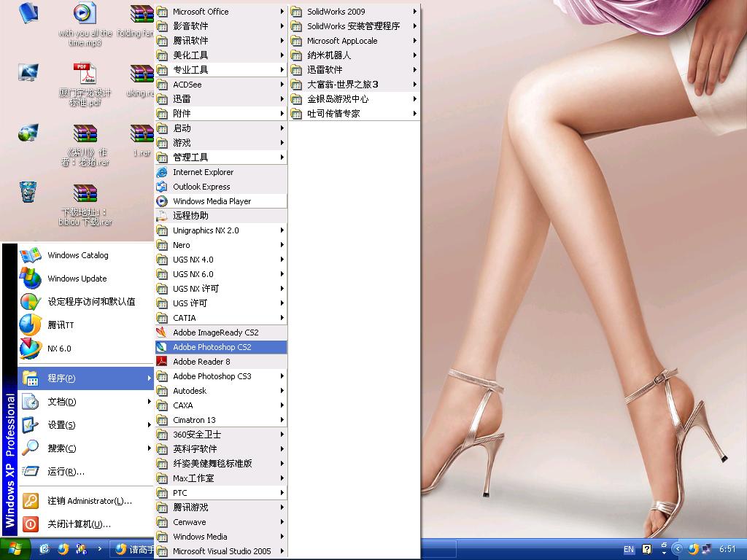Click the 注销 Administrator key icon
Screen dimensions: 747x560
30,501
